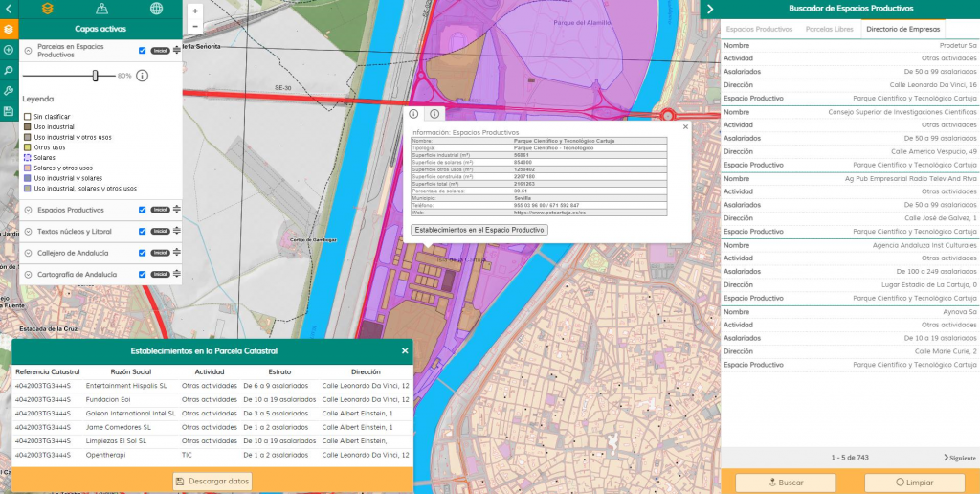
Task: Go to next results page with Siguiente
Action: 960,458
